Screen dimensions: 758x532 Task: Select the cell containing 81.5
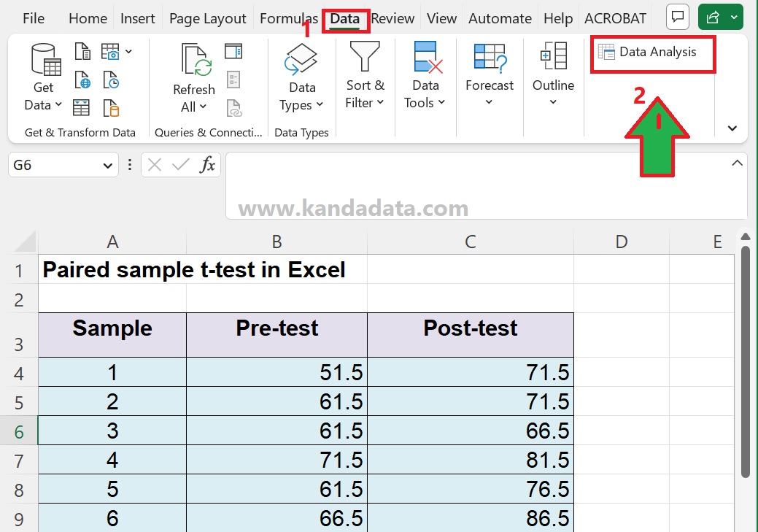471,460
